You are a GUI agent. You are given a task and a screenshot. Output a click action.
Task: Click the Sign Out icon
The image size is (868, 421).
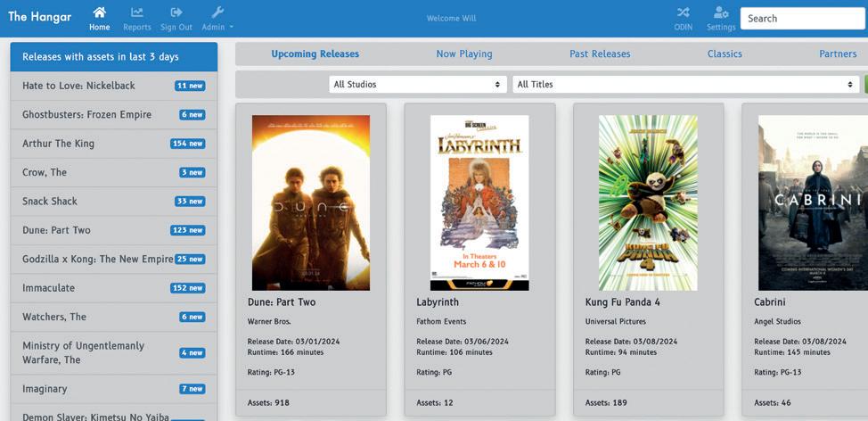click(x=176, y=12)
